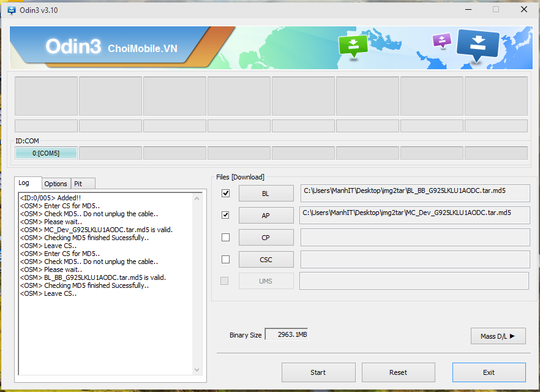Viewport: 540px width, 392px height.
Task: Click the large blue download bubble icon
Action: pos(478,45)
